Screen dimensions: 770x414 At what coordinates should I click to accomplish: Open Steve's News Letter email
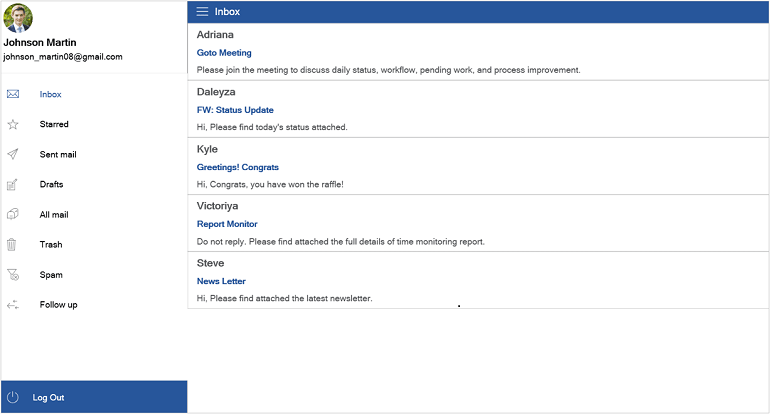click(x=221, y=281)
